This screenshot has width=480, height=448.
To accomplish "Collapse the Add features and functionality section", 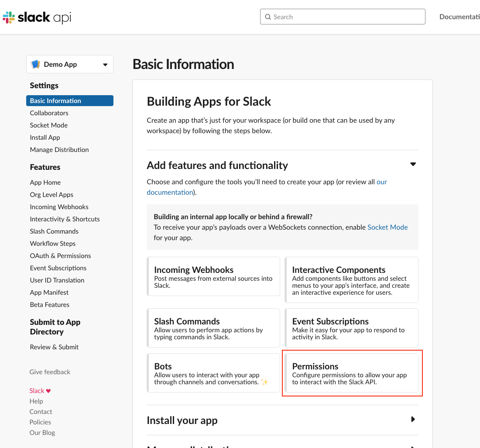I will [x=413, y=164].
